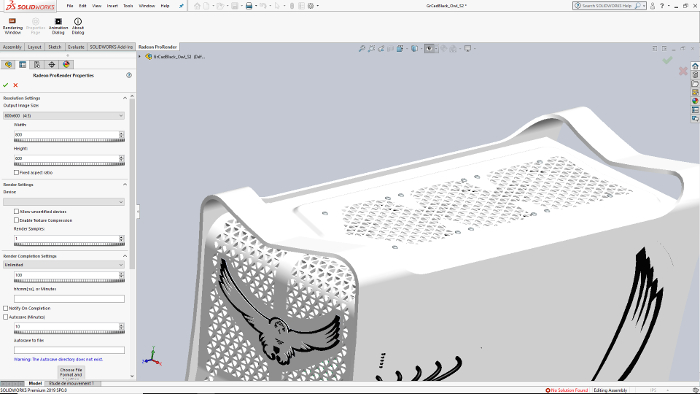This screenshot has height=394, width=700.
Task: Cancel with the large red X in viewport corner
Action: [x=683, y=71]
